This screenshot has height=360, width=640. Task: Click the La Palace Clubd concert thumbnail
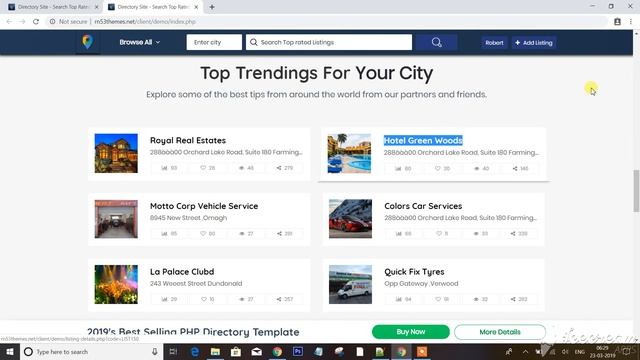click(x=116, y=284)
